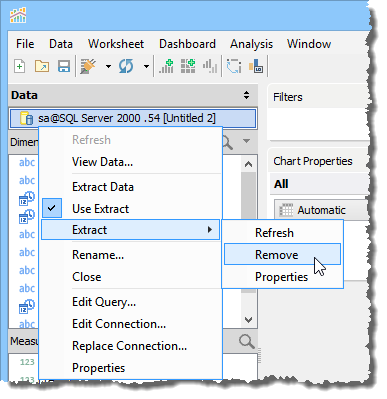387x399 pixels.
Task: Open the refresh icon's dropdown arrow
Action: pos(146,66)
